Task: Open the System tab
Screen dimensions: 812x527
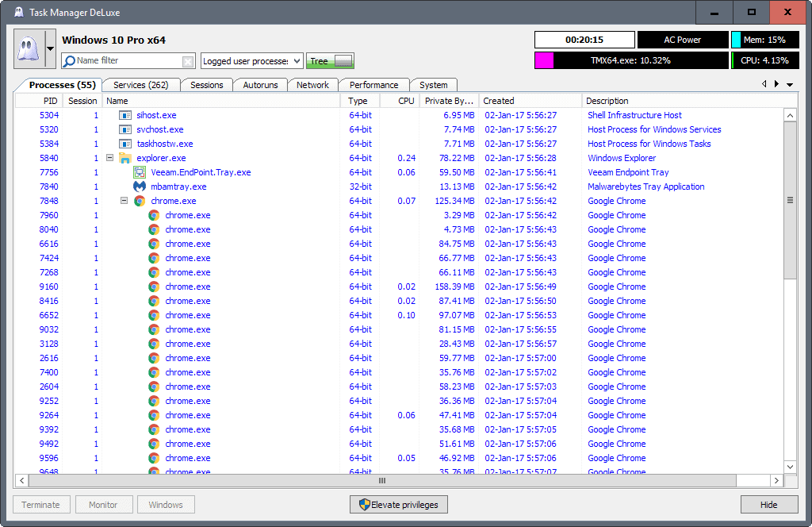Action: click(x=434, y=85)
